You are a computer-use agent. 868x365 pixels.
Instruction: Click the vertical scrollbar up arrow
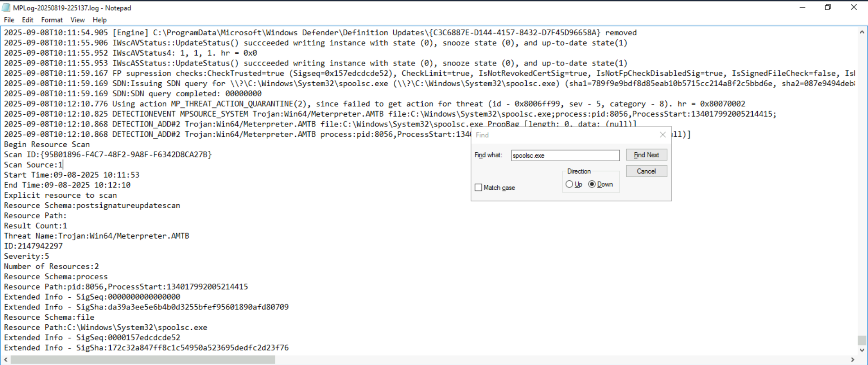(862, 32)
